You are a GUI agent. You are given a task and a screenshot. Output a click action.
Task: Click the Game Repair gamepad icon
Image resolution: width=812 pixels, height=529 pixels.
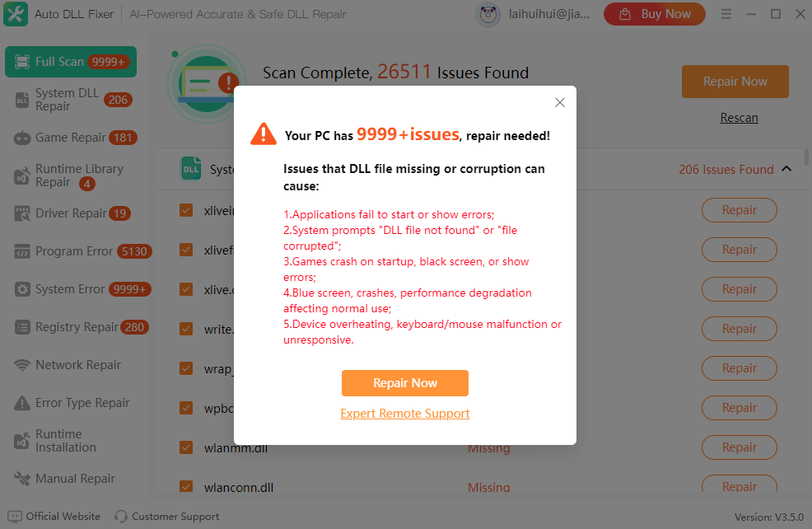click(21, 138)
